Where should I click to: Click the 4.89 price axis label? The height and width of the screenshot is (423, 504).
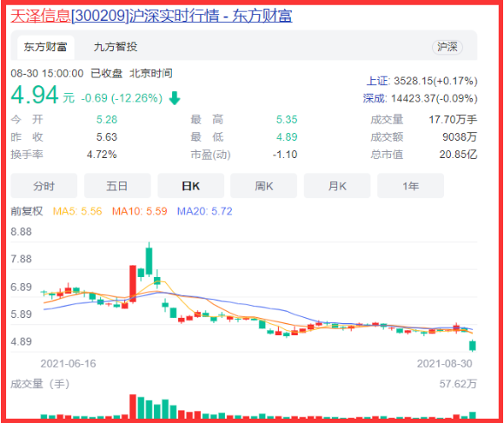coord(21,341)
